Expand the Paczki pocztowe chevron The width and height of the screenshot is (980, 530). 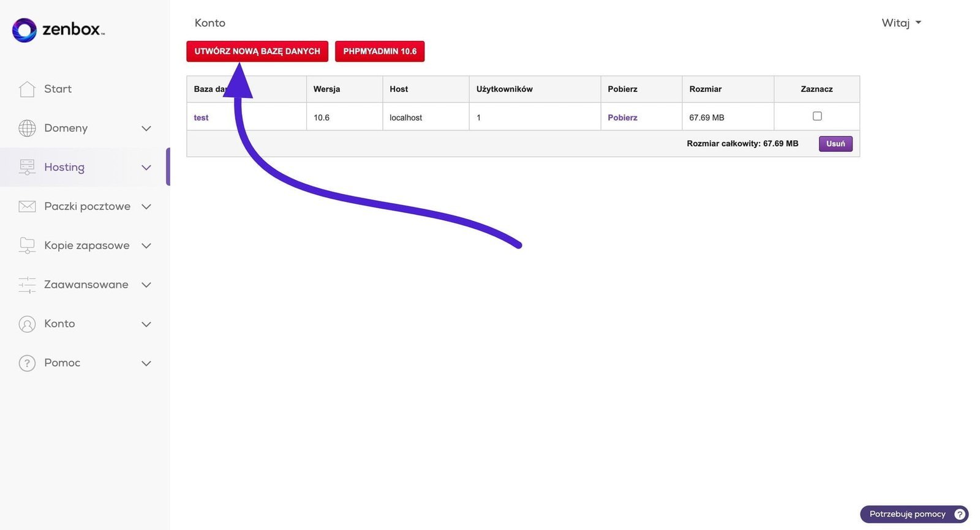coord(146,207)
